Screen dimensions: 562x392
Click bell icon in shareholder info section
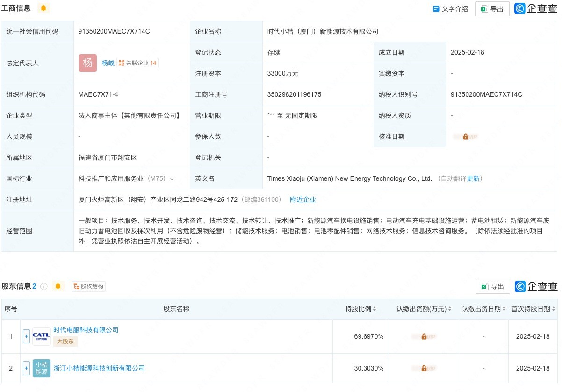click(x=58, y=286)
